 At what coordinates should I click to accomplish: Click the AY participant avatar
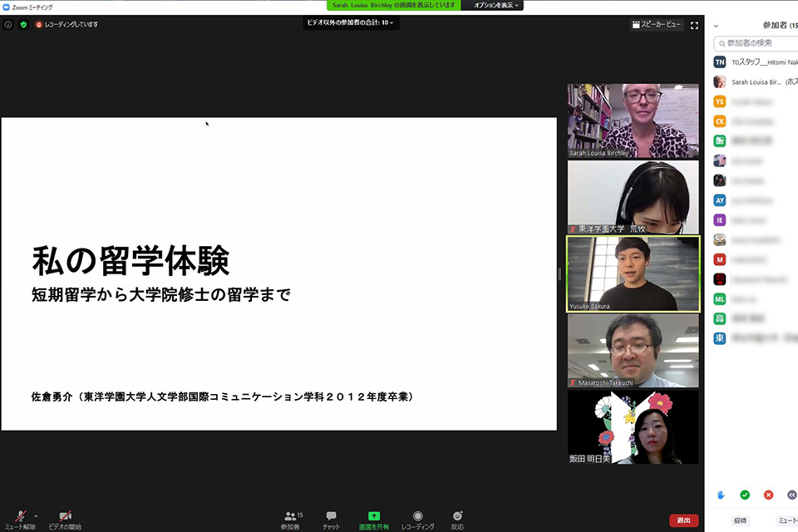(x=720, y=200)
